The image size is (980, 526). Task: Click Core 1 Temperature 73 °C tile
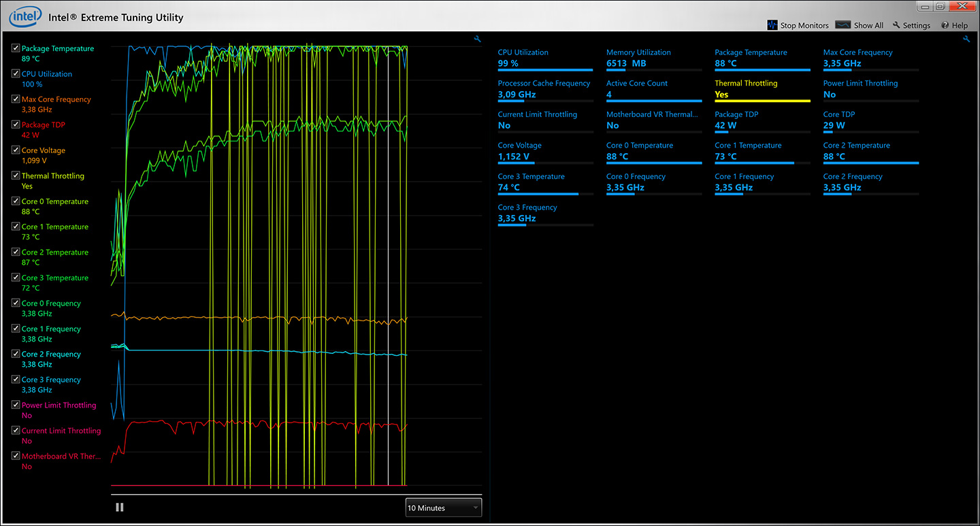tap(762, 152)
